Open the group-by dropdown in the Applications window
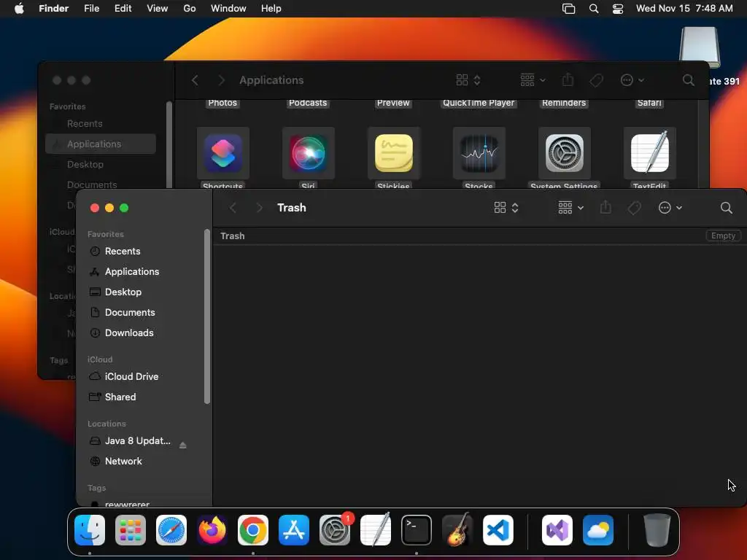The width and height of the screenshot is (747, 560). pos(533,80)
